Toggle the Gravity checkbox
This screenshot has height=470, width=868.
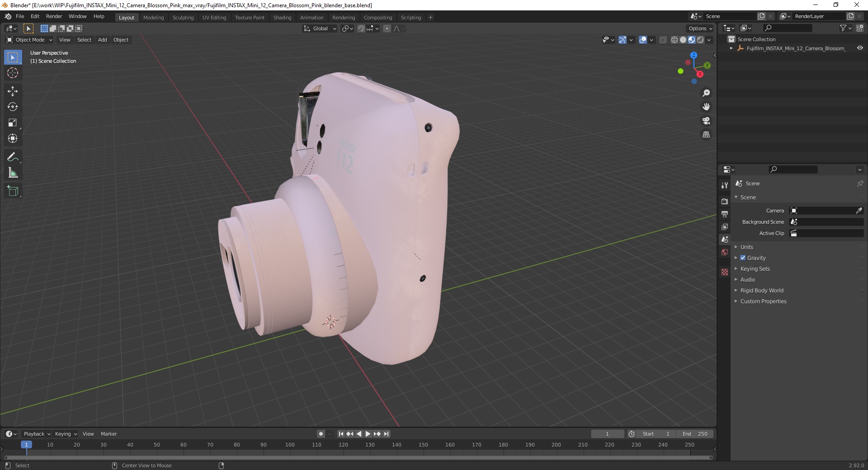(x=743, y=258)
